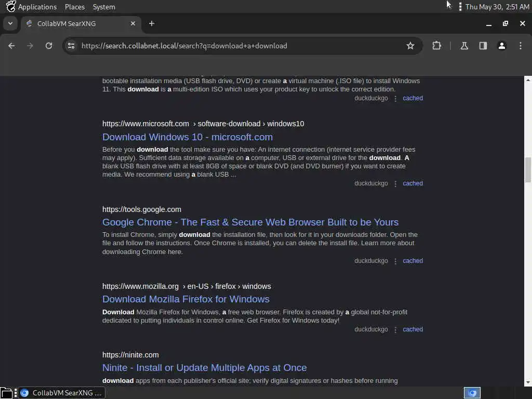
Task: Open site information icon in address bar
Action: [x=71, y=46]
